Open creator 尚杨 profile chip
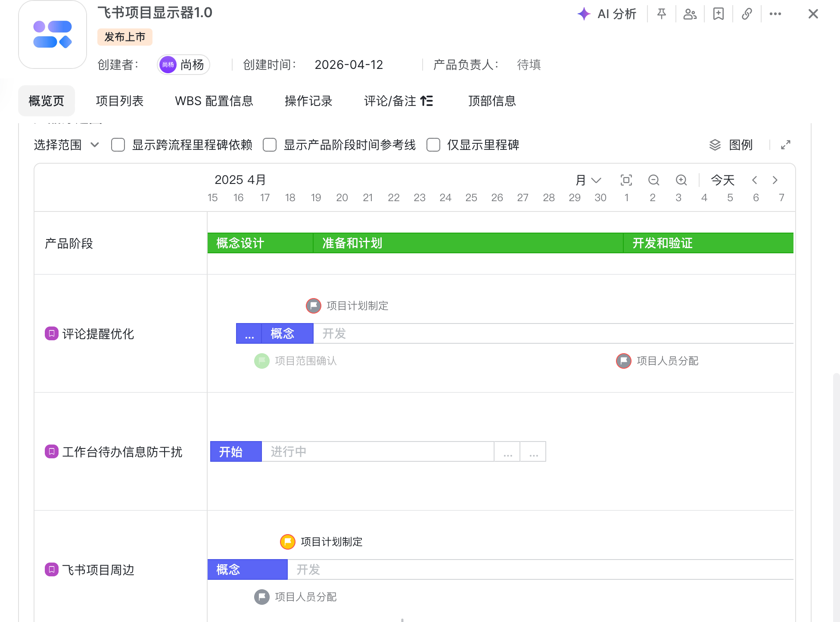 [x=184, y=65]
